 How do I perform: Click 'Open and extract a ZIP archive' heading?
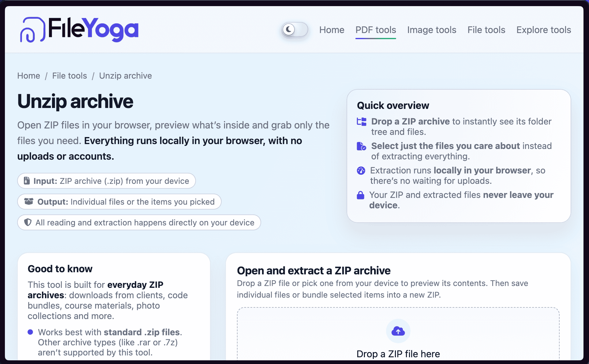point(314,271)
